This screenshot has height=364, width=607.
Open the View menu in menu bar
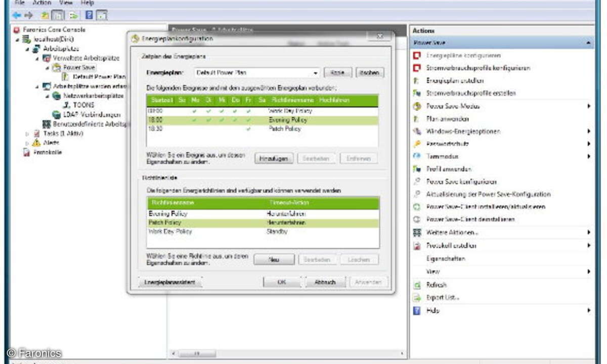click(66, 3)
